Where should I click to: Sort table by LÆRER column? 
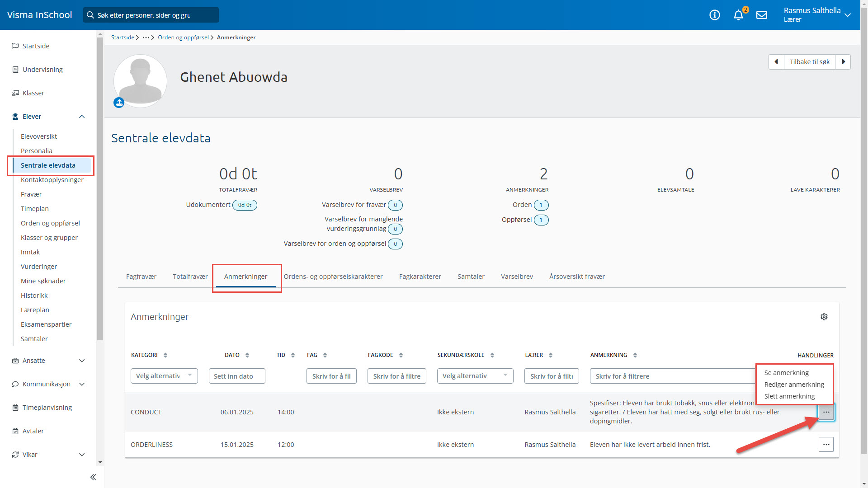(551, 355)
